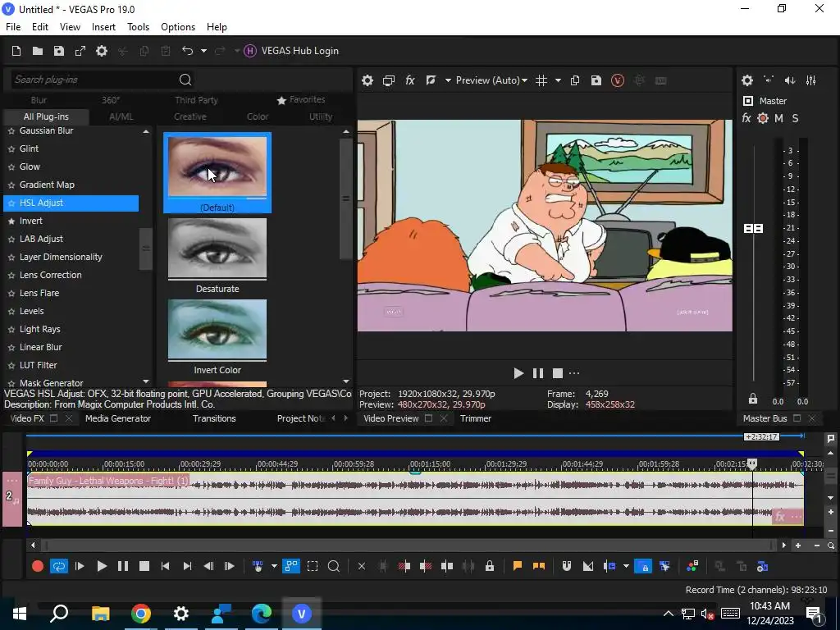
Task: Toggle favorite star for LAB Adjust
Action: point(11,240)
